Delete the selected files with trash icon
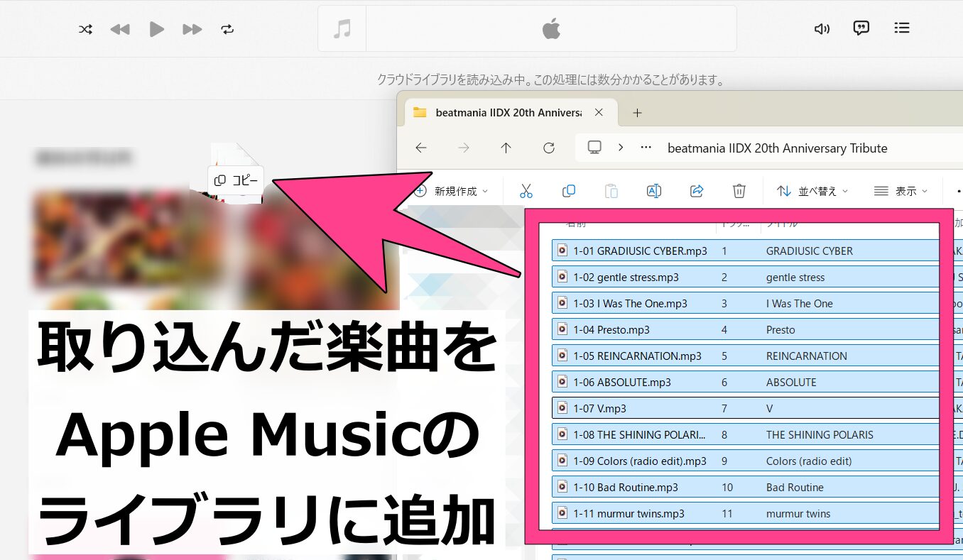The image size is (963, 560). pos(739,191)
